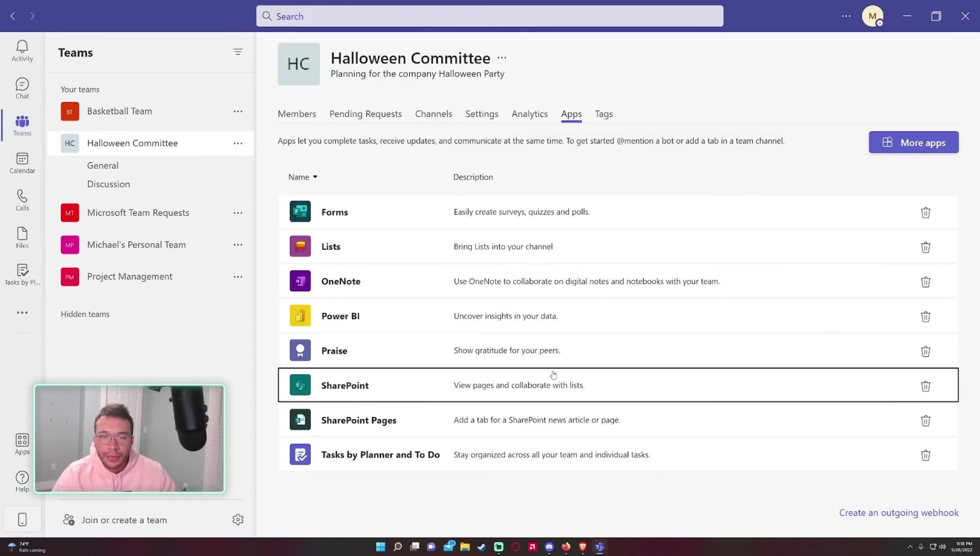Open more options for Project Management
980x556 pixels.
[238, 276]
